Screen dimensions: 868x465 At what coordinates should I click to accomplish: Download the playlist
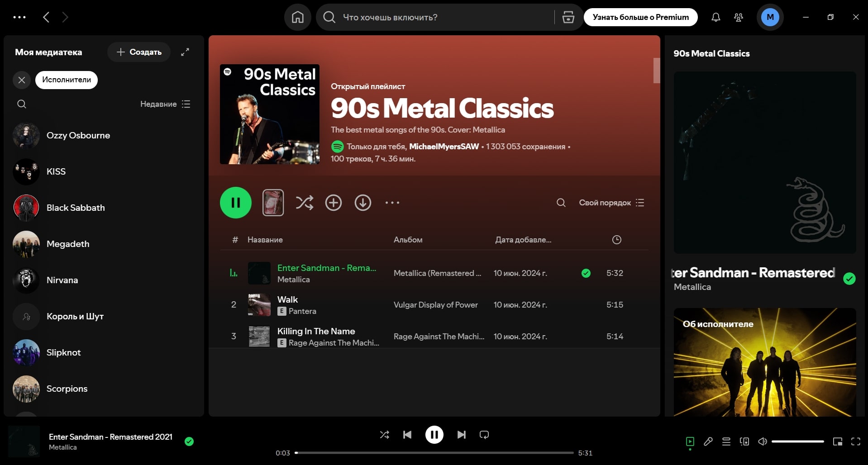362,203
